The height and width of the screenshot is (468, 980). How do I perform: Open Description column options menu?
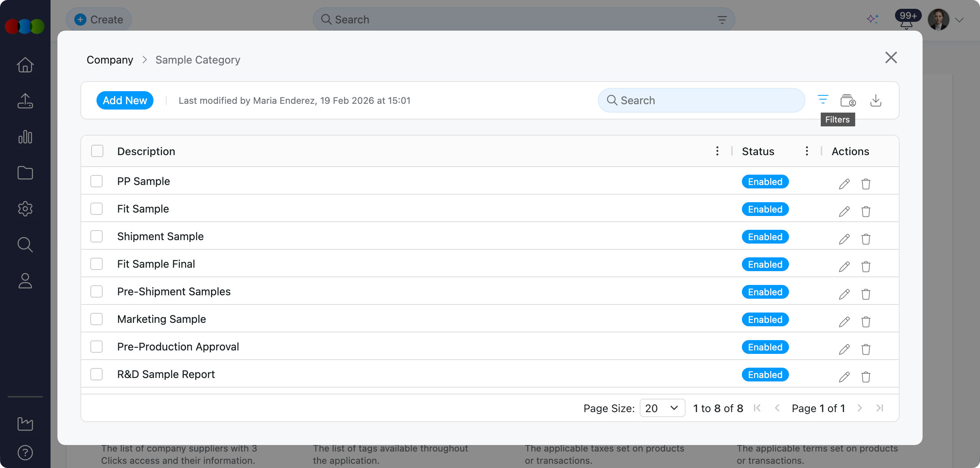717,151
